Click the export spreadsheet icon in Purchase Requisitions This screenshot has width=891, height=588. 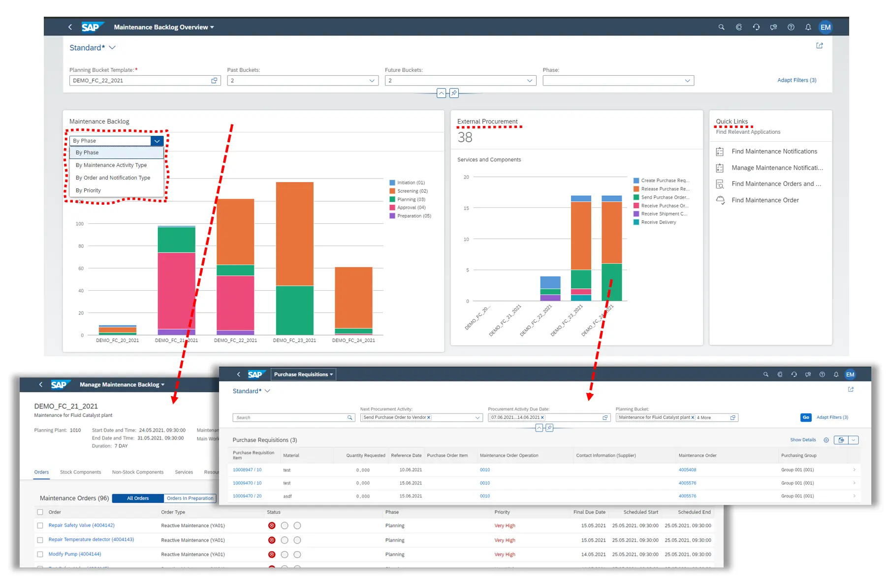pos(841,440)
